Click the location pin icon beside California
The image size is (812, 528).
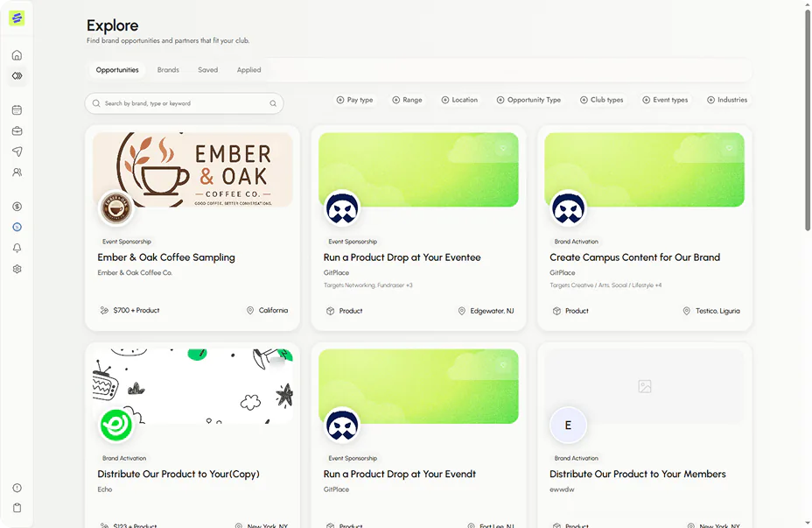click(x=250, y=310)
